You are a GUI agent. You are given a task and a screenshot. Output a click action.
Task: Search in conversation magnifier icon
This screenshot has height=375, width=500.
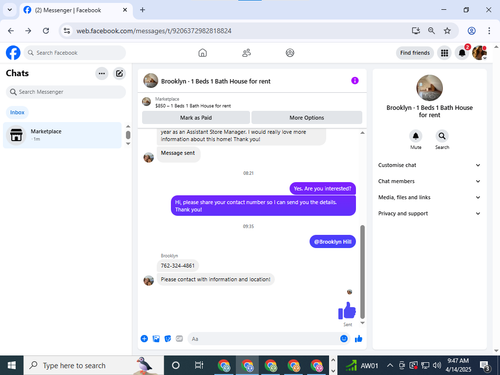tap(442, 136)
